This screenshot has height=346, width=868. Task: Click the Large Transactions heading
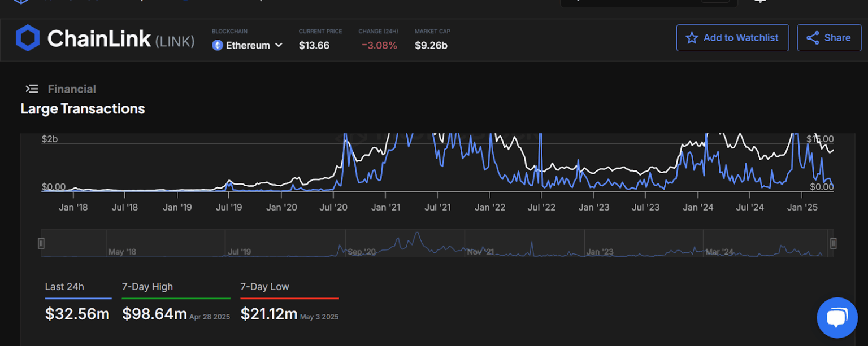pos(83,109)
